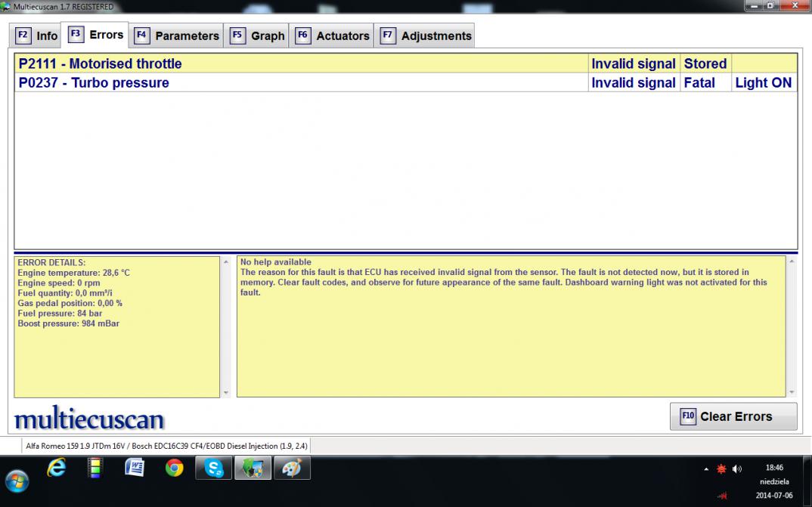Click the Engine speed 0 rpm line
Image resolution: width=812 pixels, height=507 pixels.
point(58,283)
